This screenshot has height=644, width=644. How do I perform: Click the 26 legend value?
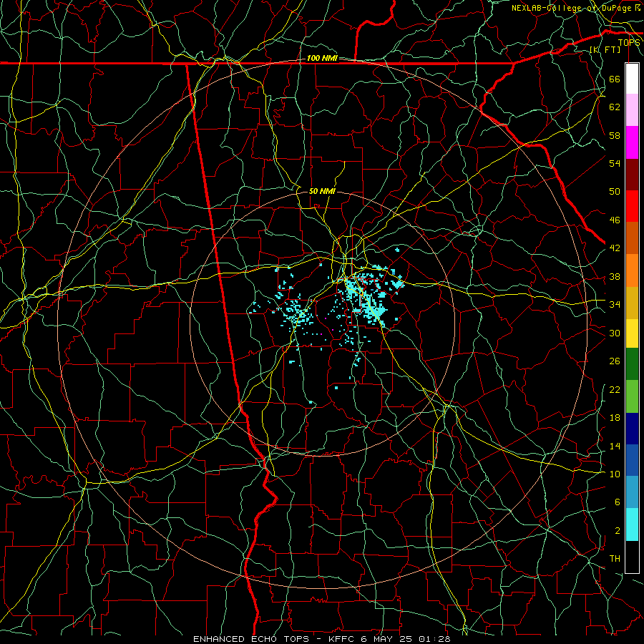point(615,361)
